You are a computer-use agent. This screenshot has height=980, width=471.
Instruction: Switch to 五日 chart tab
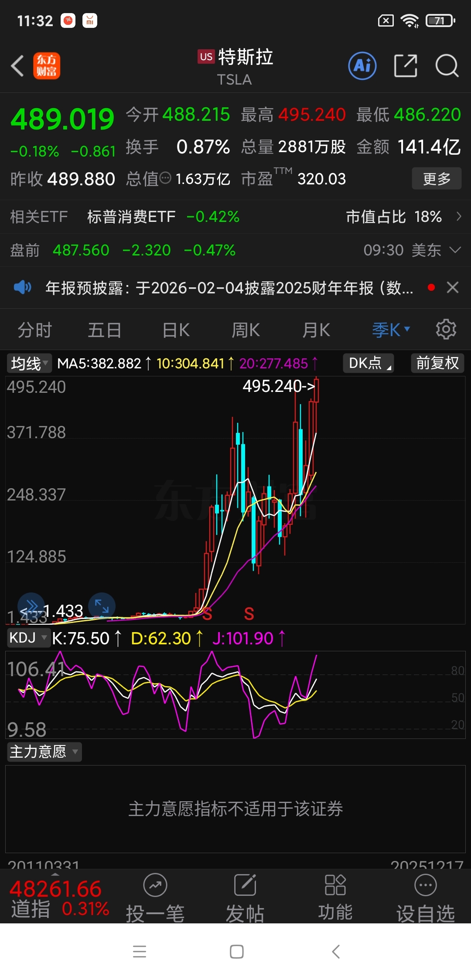tap(105, 330)
